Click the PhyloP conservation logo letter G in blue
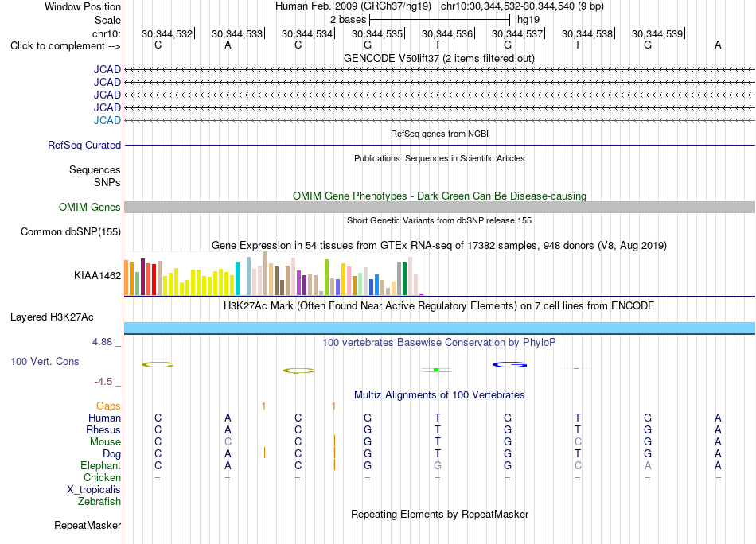Image resolution: width=756 pixels, height=544 pixels. click(509, 365)
